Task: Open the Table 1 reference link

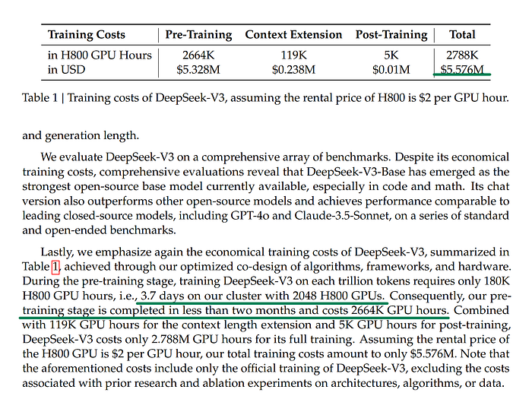Action: coord(55,267)
